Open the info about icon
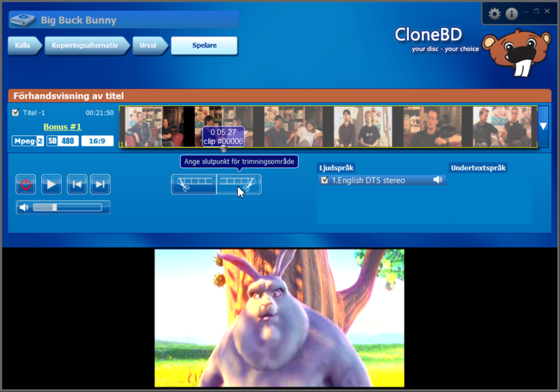This screenshot has height=392, width=560. pos(511,14)
